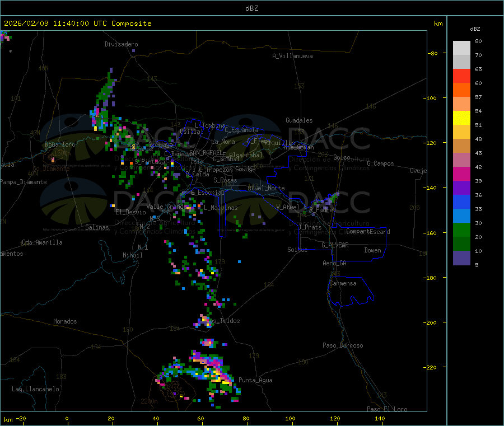
Task: Click the Valle_Grande label
Action: (x=166, y=207)
